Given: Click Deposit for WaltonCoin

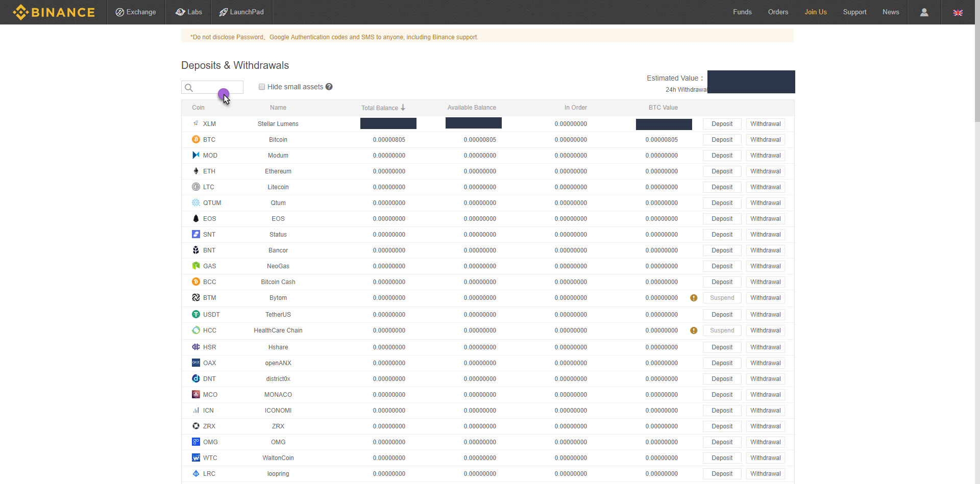Looking at the screenshot, I should click(722, 458).
